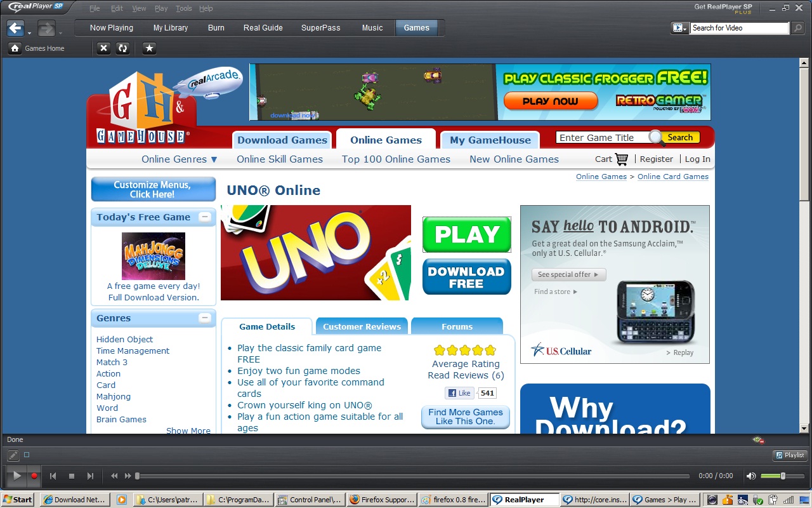Click the yellow Search button
Image resolution: width=812 pixels, height=508 pixels.
680,137
